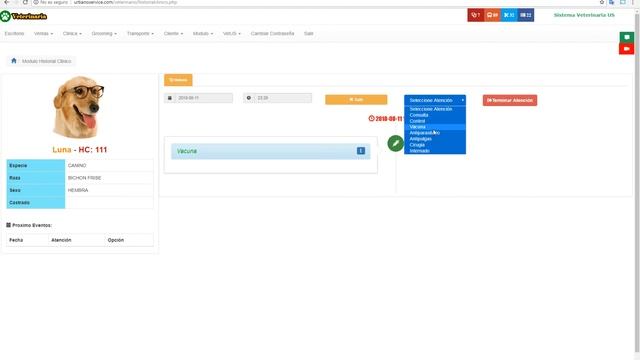The width and height of the screenshot is (640, 360).
Task: Open the Modulo dropdown menu
Action: tap(203, 33)
